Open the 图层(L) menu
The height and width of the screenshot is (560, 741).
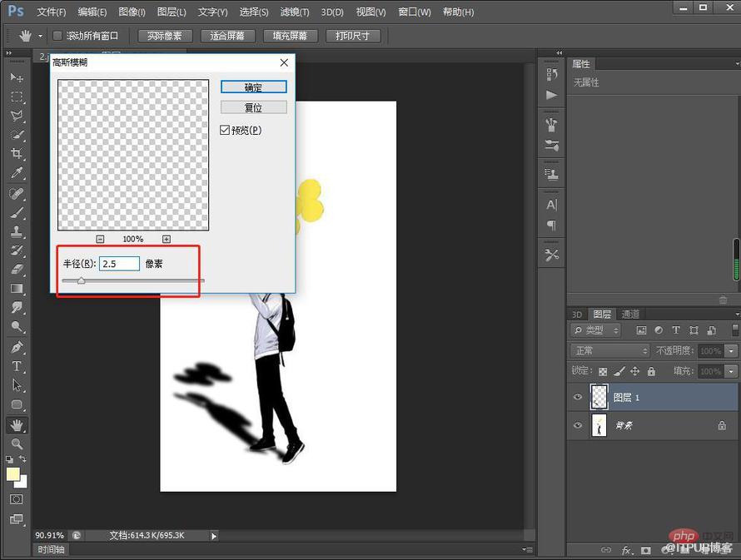pos(172,12)
